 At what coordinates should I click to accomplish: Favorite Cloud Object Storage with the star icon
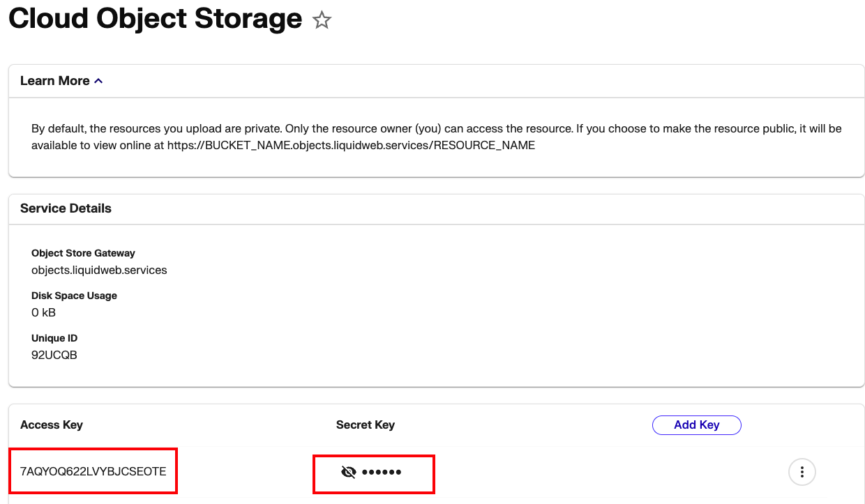click(x=322, y=20)
